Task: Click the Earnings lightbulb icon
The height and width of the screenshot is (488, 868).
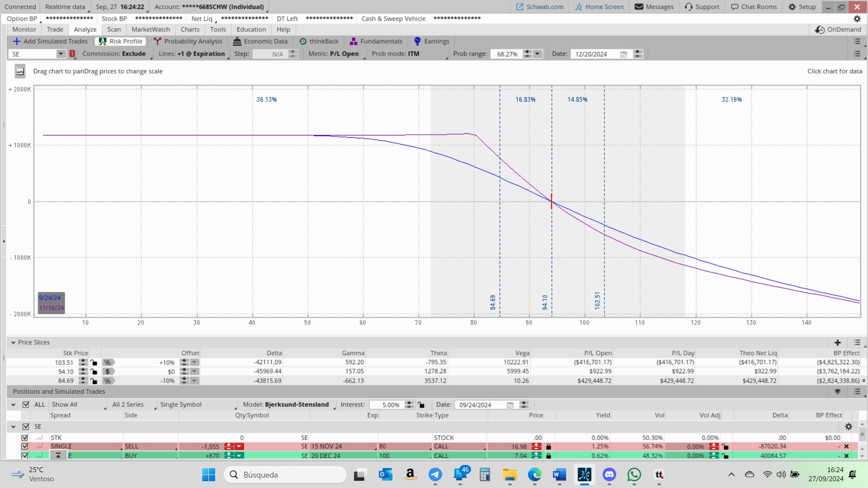Action: (x=417, y=41)
